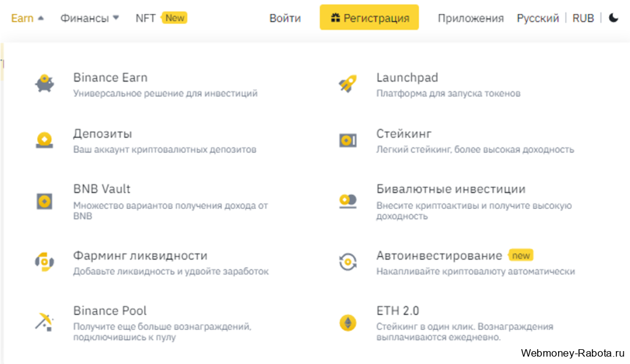The height and width of the screenshot is (364, 630).
Task: Click text 'Легкий стейкинг, более высокая доходность'
Action: coord(476,149)
